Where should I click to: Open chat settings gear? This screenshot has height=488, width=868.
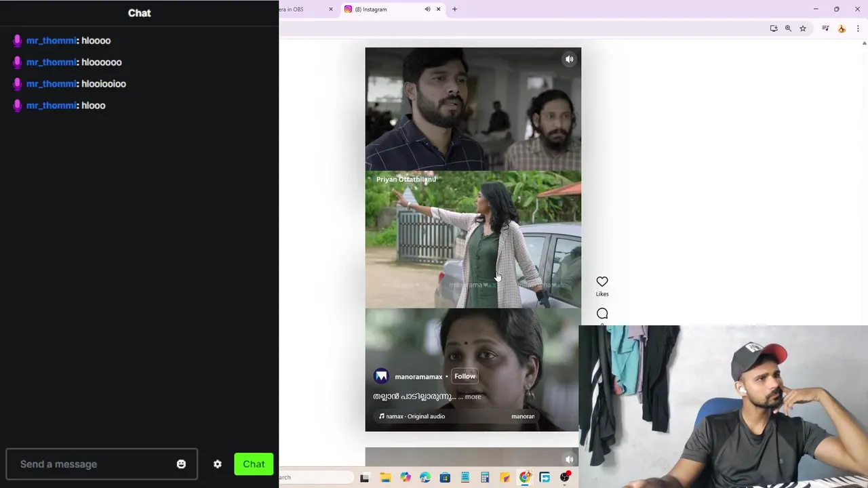[x=218, y=464]
